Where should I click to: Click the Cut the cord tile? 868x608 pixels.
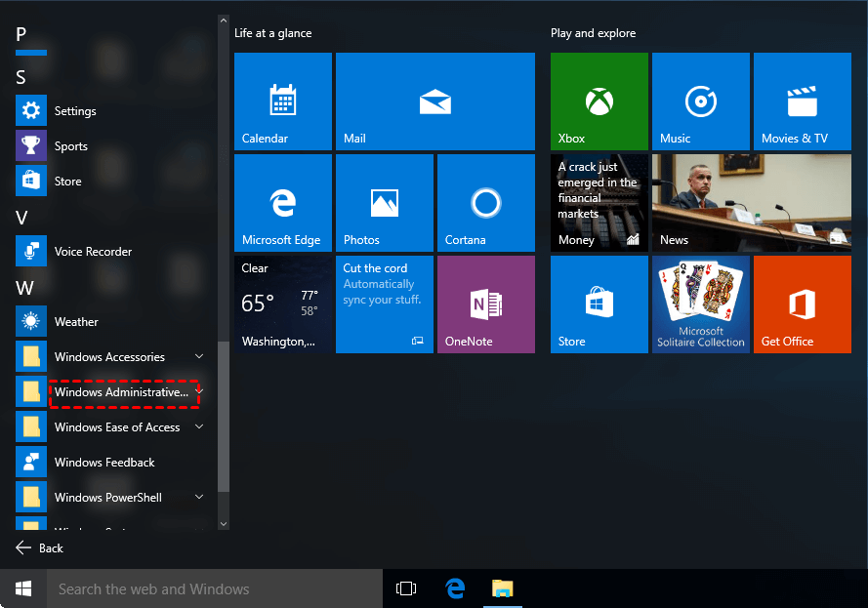point(385,304)
